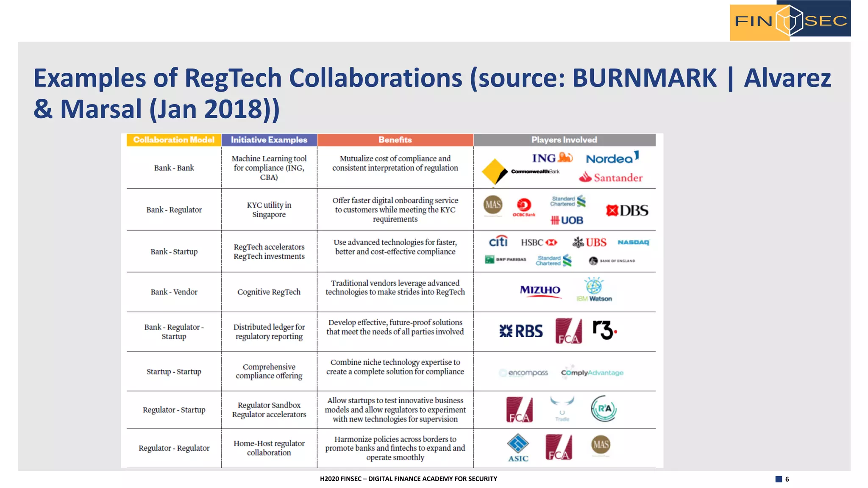Click the ING logo
This screenshot has height=488, width=868.
[x=552, y=158]
